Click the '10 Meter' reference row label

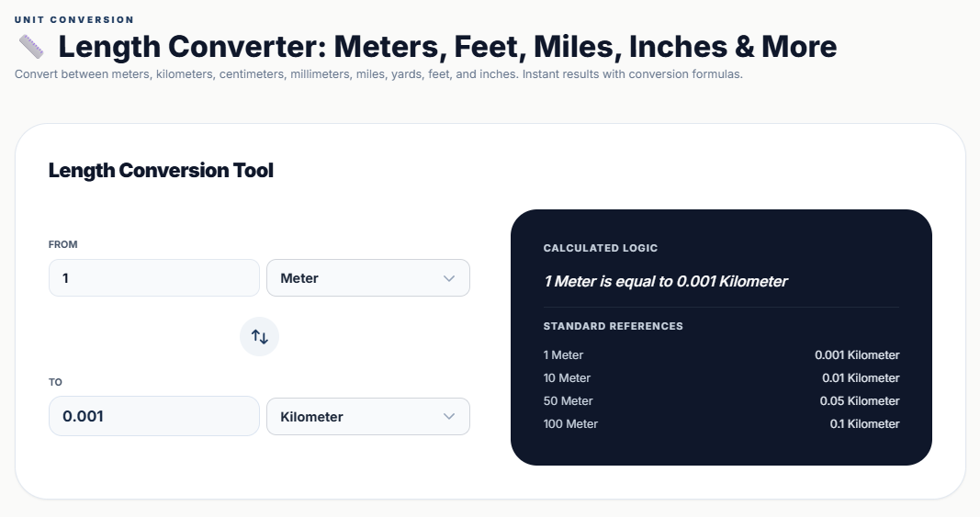(x=567, y=378)
